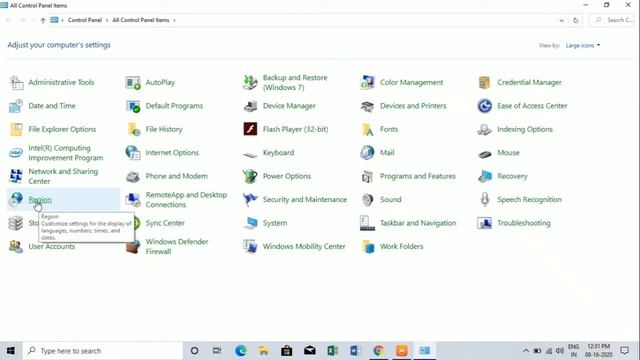
Task: Open the Speech Recognition icon
Action: coord(484,200)
